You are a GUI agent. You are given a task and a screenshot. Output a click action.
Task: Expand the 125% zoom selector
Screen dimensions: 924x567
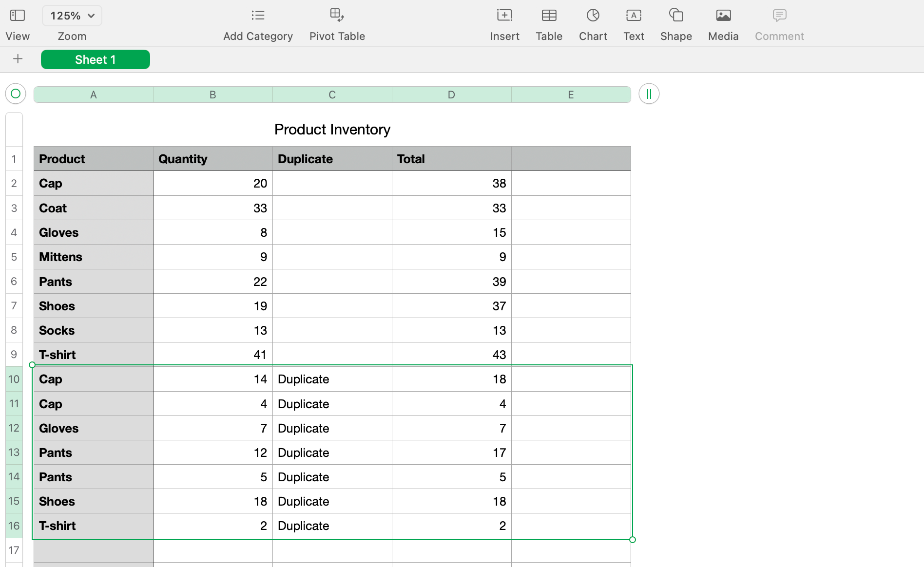pos(72,15)
